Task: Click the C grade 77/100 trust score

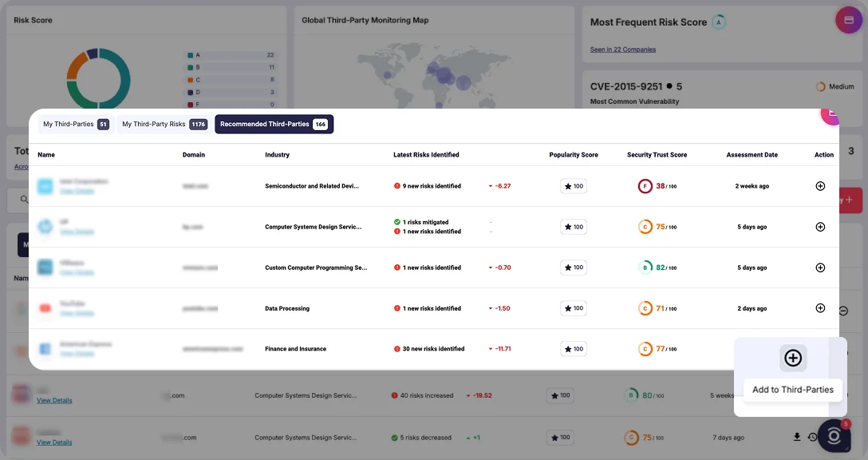Action: [657, 349]
